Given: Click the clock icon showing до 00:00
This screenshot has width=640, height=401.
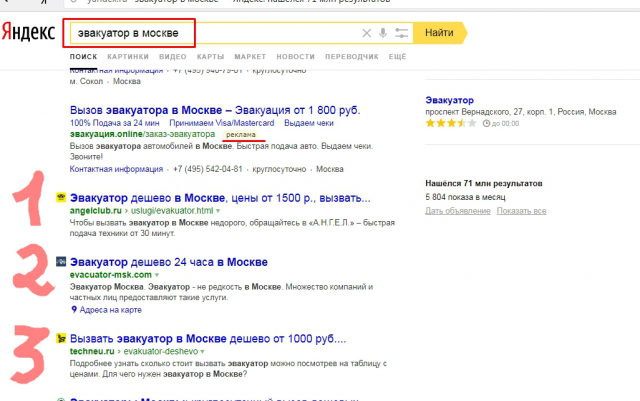Looking at the screenshot, I should point(486,123).
